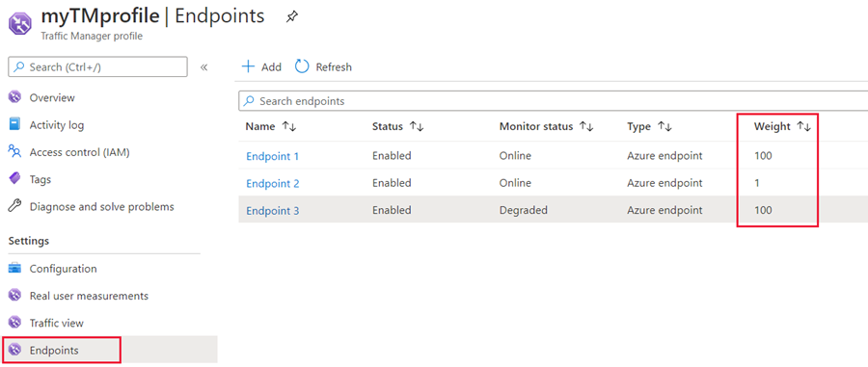Screen dimensions: 868x367
Task: Click weight 100 of Endpoint 1
Action: (763, 156)
